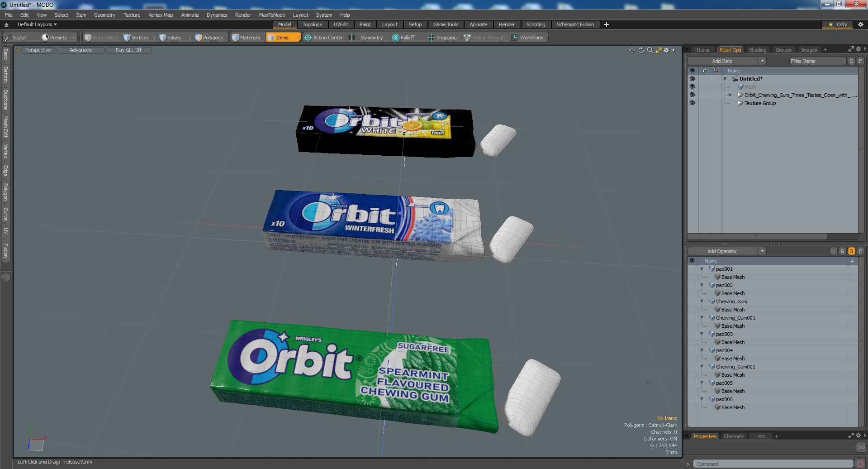The height and width of the screenshot is (469, 868).
Task: Toggle the G filter in the Mesh Ops list
Action: click(842, 251)
